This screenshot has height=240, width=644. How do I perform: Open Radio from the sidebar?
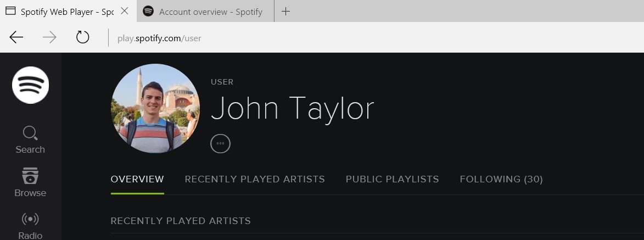(30, 226)
